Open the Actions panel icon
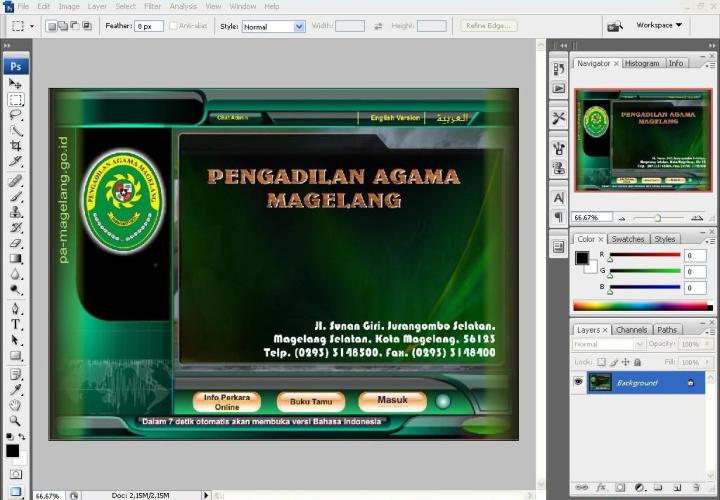Viewport: 720px width, 500px height. pos(558,88)
